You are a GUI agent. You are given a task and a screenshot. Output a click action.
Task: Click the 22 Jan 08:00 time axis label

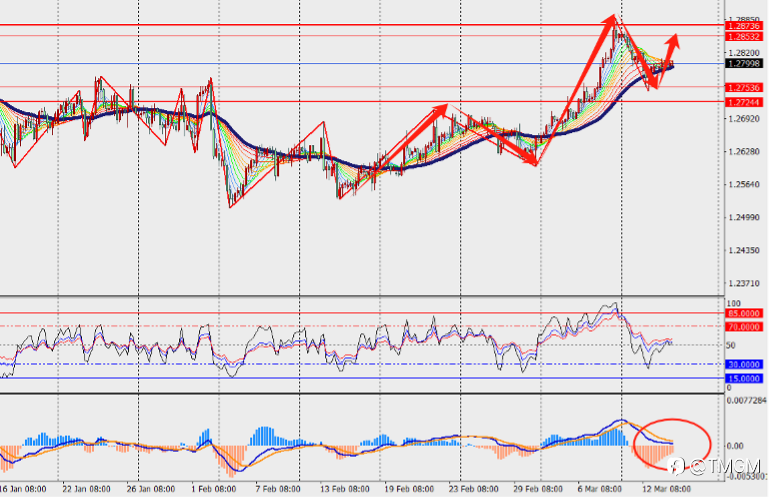(x=86, y=489)
